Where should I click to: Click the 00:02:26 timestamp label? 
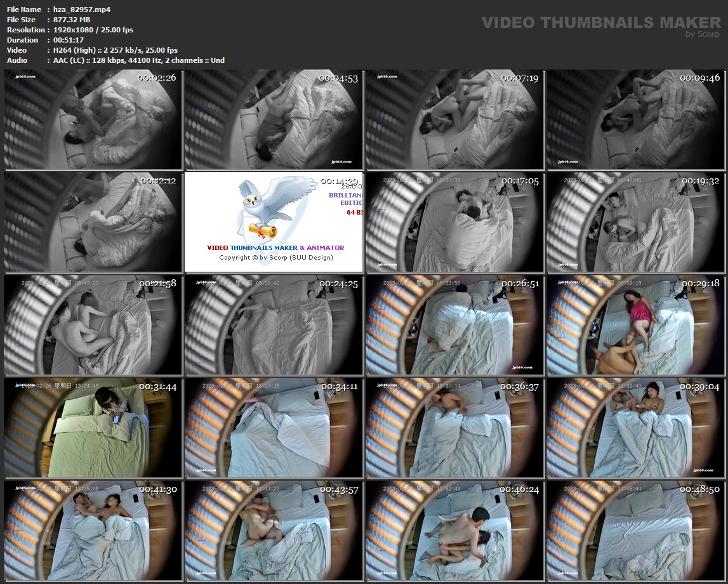tap(157, 78)
